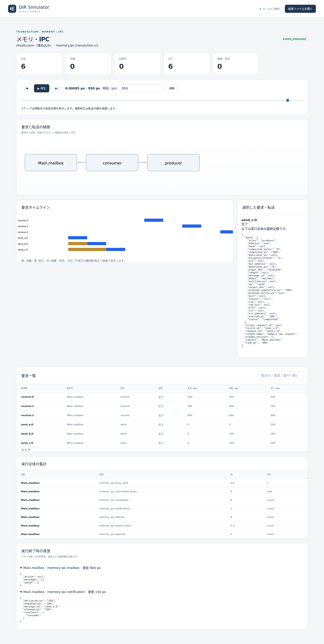324x644 pixels.
Task: Click the receive:1 timeline bar
Action: coord(192,226)
